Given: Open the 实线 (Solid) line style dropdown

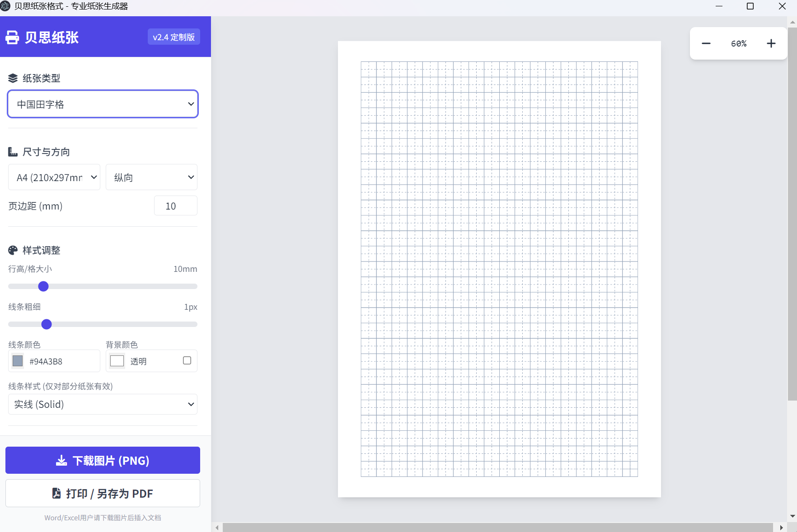Looking at the screenshot, I should click(x=103, y=404).
